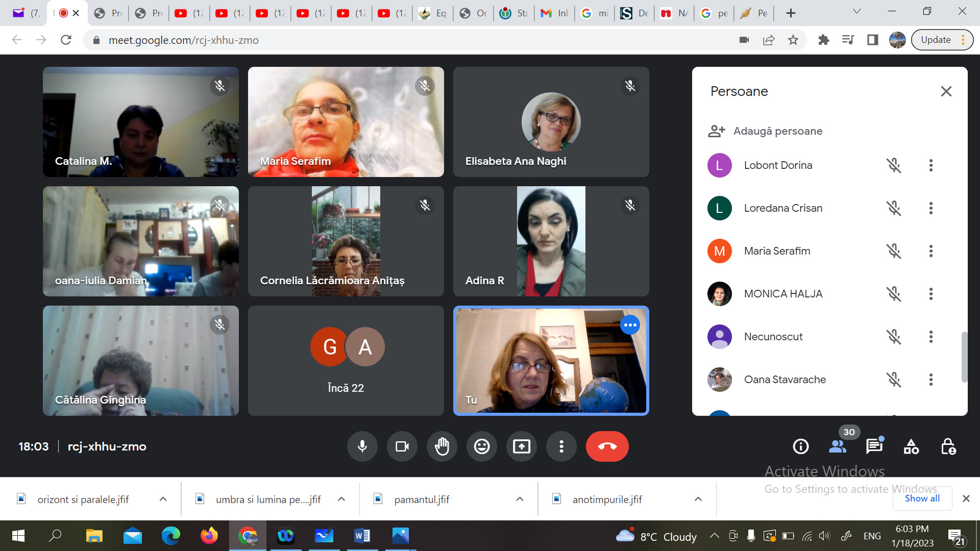The image size is (980, 551).
Task: Open more actions for Necunoscut
Action: [931, 337]
